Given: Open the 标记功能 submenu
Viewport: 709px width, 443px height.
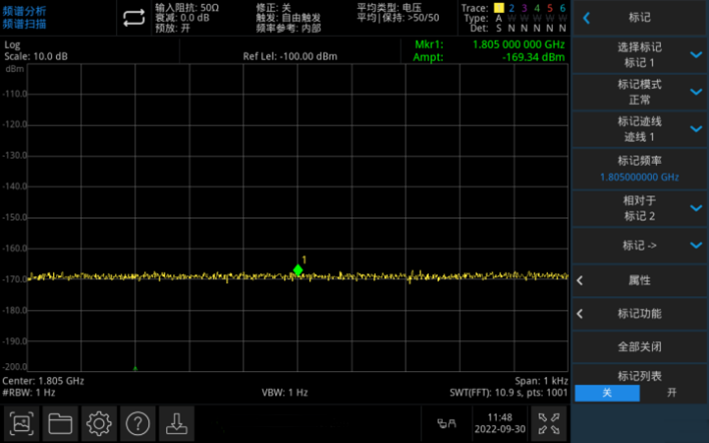Looking at the screenshot, I should 639,314.
